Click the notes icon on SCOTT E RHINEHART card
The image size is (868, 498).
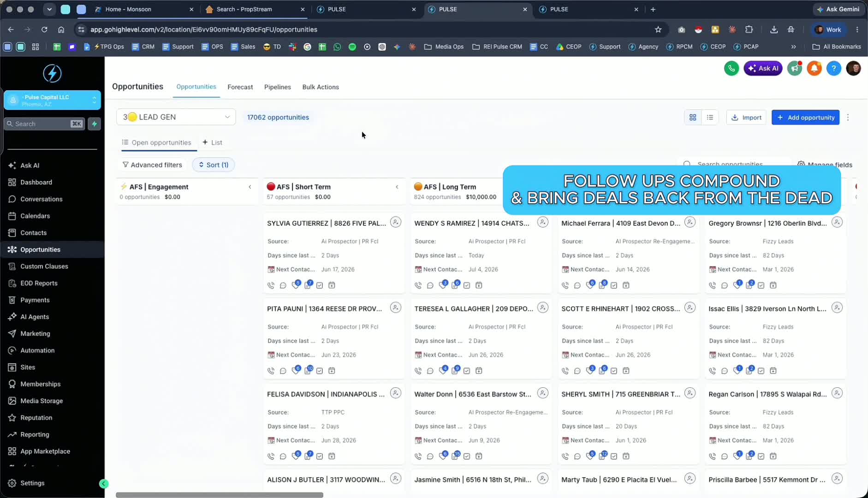(602, 370)
